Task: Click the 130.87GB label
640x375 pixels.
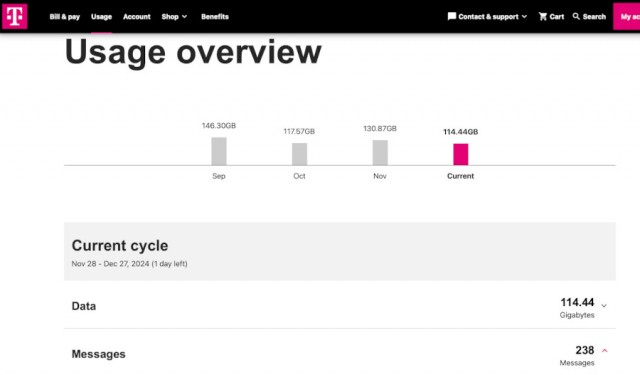Action: pos(380,129)
